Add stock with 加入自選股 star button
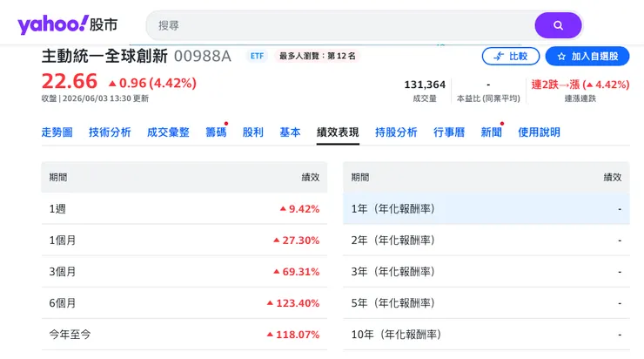 tap(587, 57)
